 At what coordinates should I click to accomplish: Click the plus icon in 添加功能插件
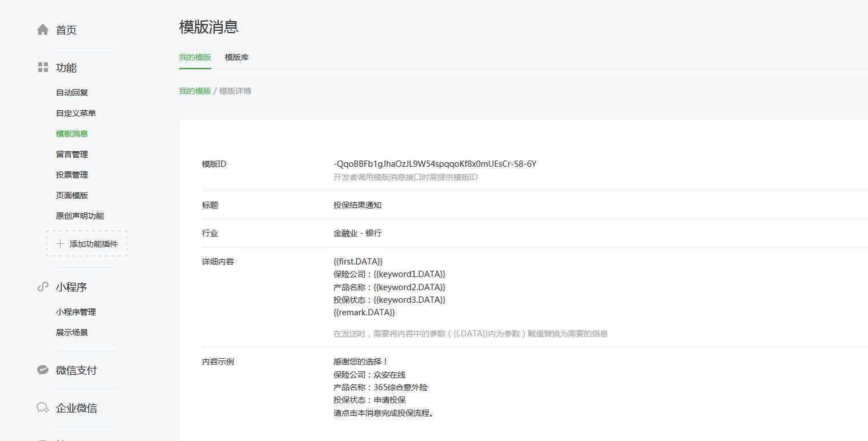pyautogui.click(x=60, y=244)
